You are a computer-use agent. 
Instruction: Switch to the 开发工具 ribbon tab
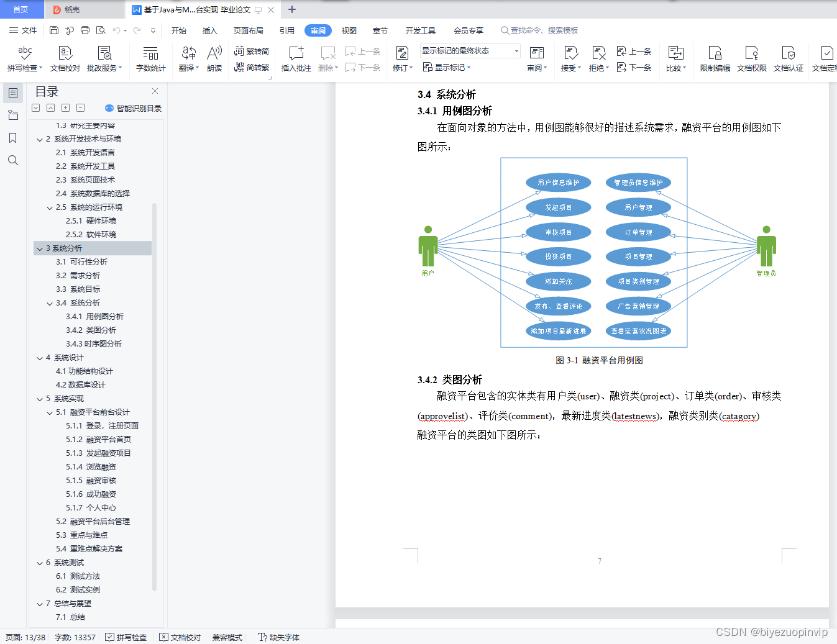(421, 30)
